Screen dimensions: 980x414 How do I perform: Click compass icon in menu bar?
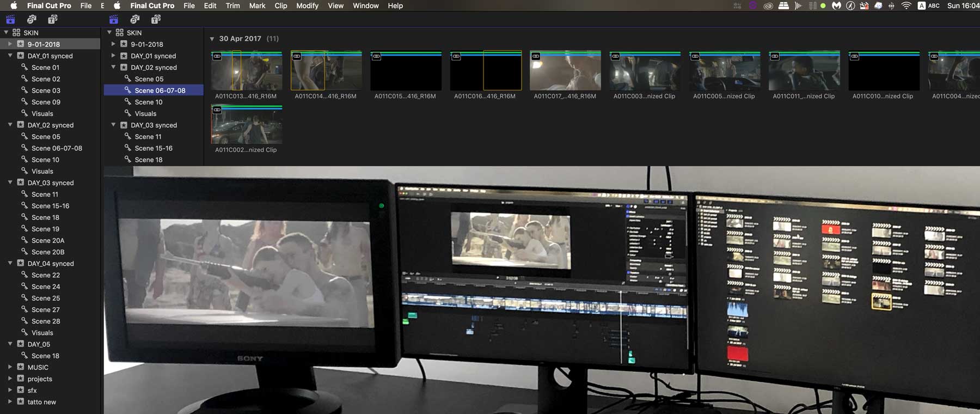point(850,6)
